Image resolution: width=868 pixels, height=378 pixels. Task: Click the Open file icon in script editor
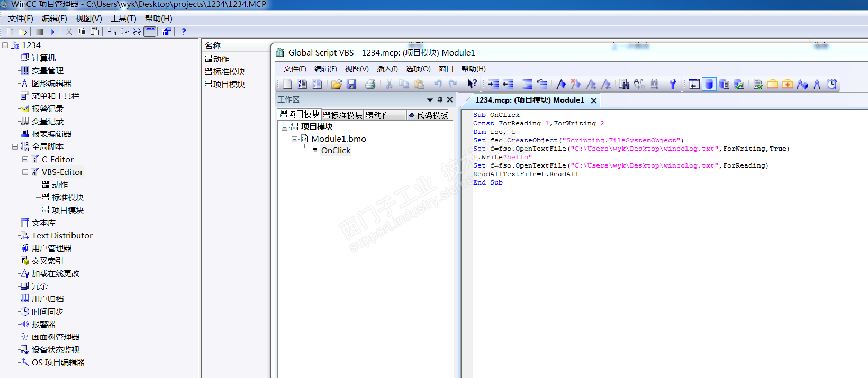pos(336,84)
